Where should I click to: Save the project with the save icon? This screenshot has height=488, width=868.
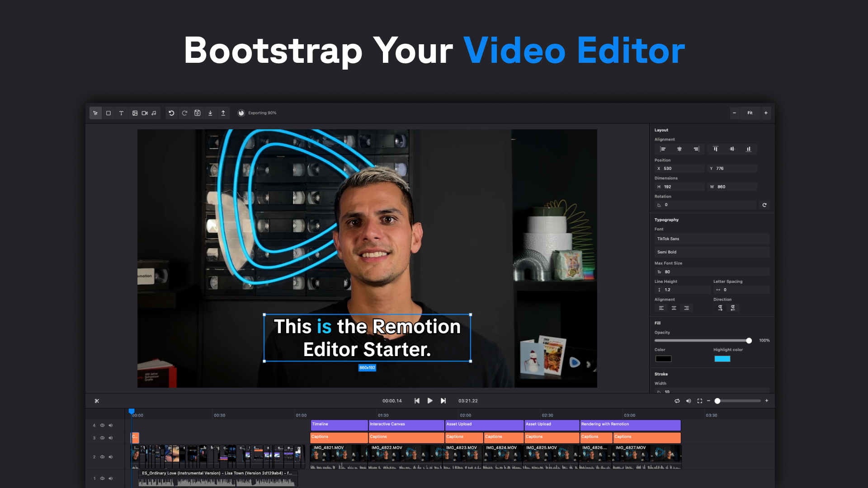(x=198, y=113)
